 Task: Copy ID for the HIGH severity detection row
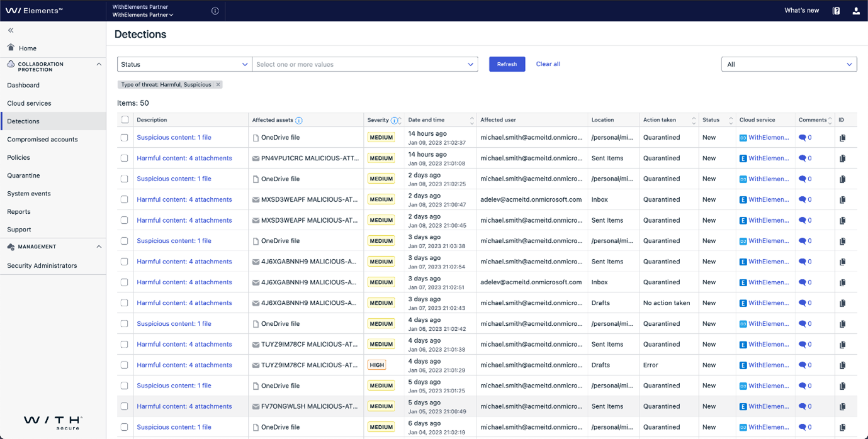(842, 365)
